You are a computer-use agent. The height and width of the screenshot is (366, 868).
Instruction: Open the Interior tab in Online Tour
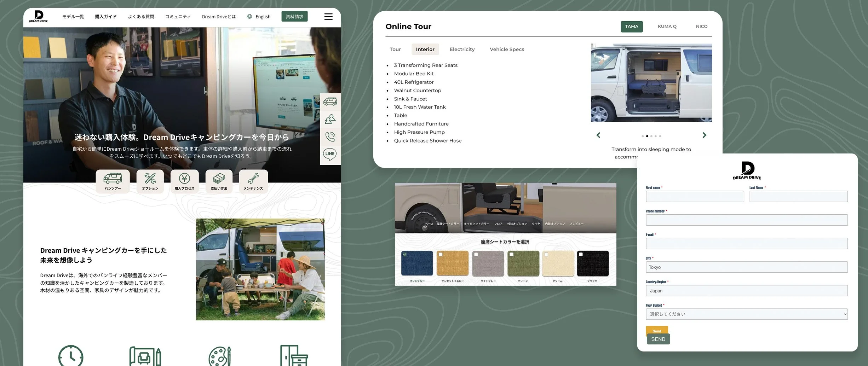point(425,49)
